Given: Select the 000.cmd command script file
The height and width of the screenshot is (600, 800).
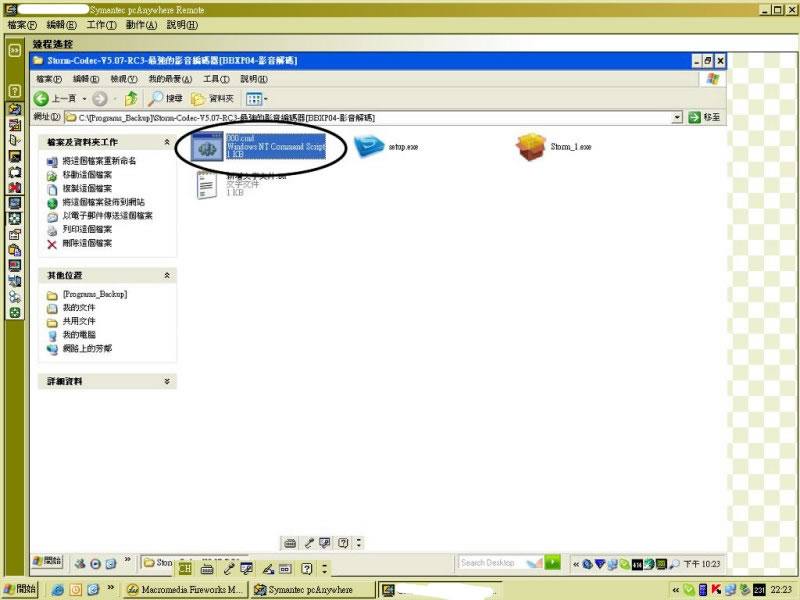Looking at the screenshot, I should coord(259,146).
